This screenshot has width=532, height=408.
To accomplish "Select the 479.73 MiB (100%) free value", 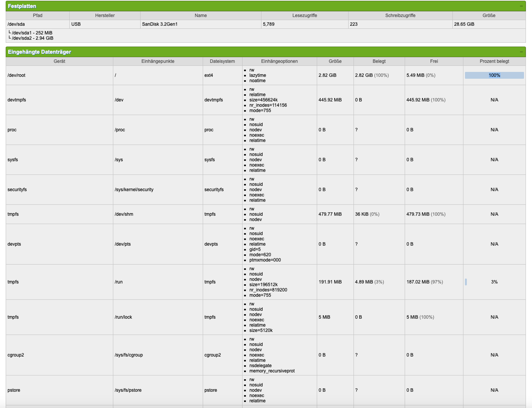I will (x=426, y=214).
